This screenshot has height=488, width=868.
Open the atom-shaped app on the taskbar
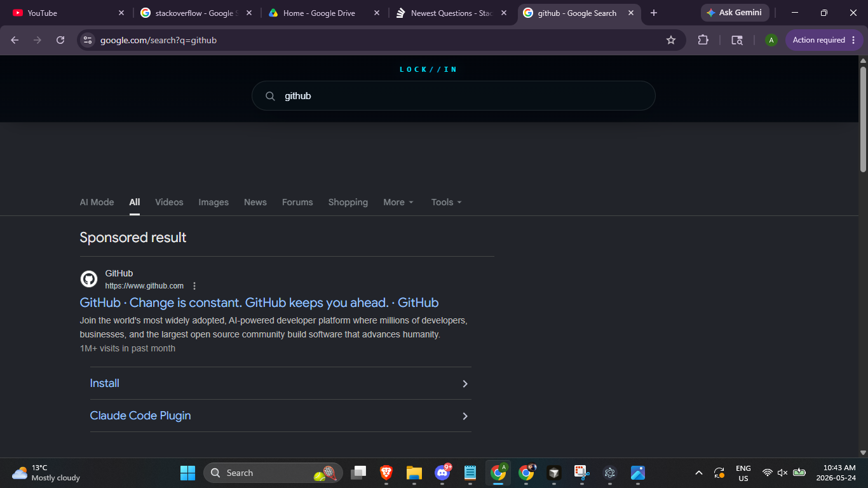(x=610, y=473)
